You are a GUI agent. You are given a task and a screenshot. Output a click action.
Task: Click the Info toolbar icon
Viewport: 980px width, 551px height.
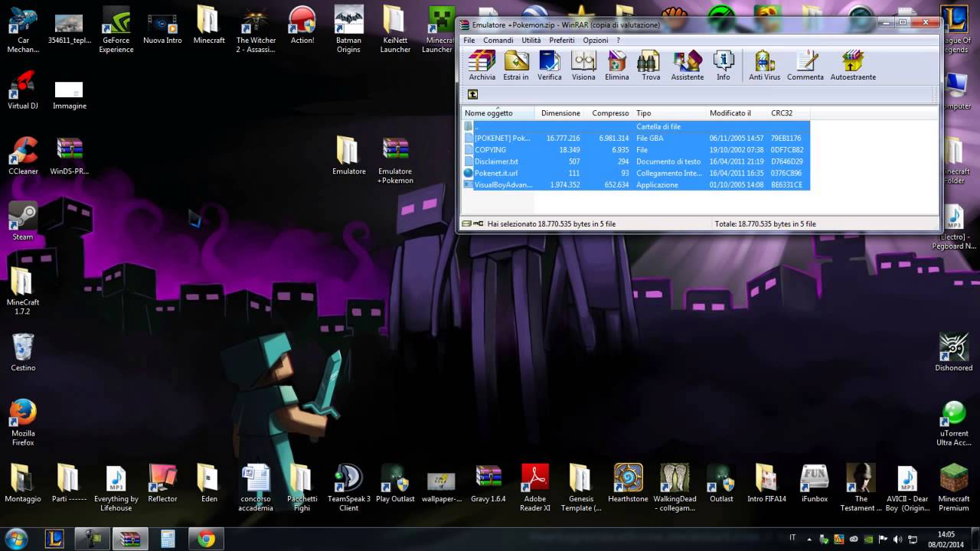click(x=724, y=65)
